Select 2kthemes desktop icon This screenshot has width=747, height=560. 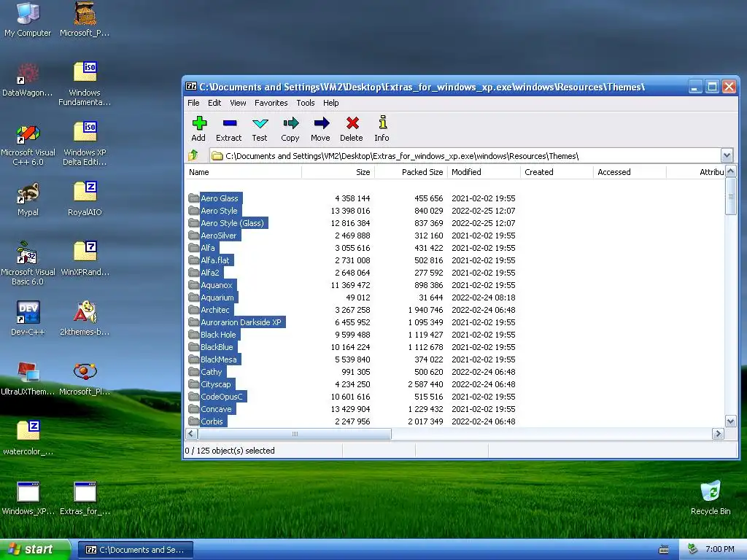click(x=85, y=318)
